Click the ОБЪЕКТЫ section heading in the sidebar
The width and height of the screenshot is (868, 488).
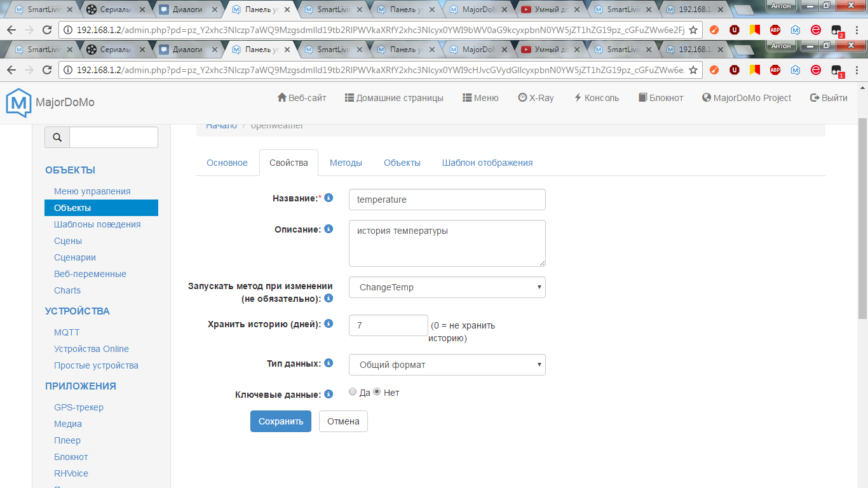click(70, 170)
